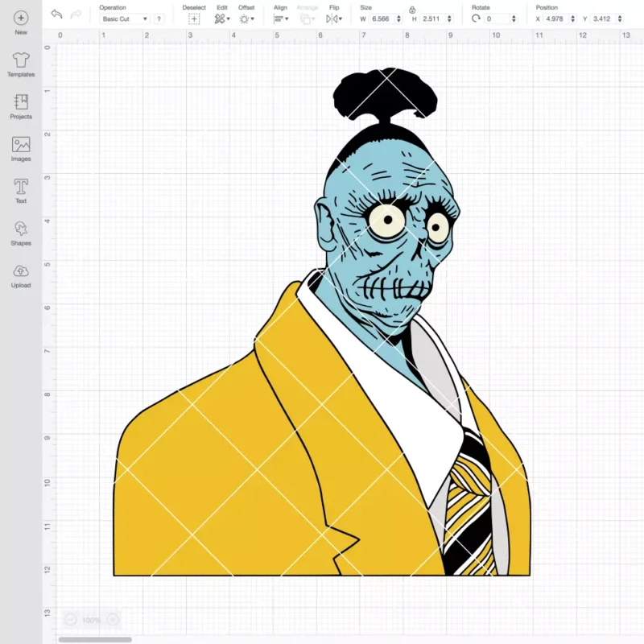Screen dimensions: 644x644
Task: Open the Offset tool
Action: coord(246,19)
